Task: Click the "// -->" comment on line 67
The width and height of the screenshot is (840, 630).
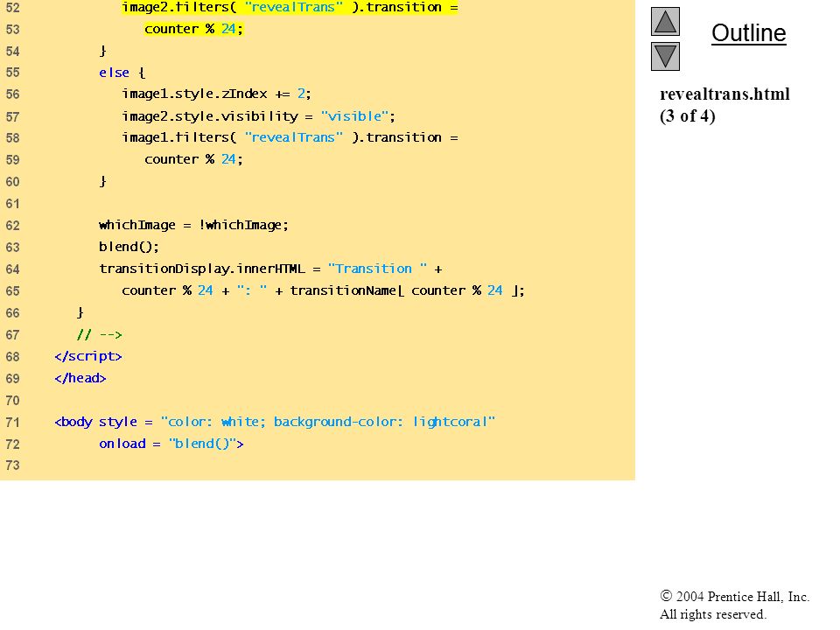Action: 99,335
